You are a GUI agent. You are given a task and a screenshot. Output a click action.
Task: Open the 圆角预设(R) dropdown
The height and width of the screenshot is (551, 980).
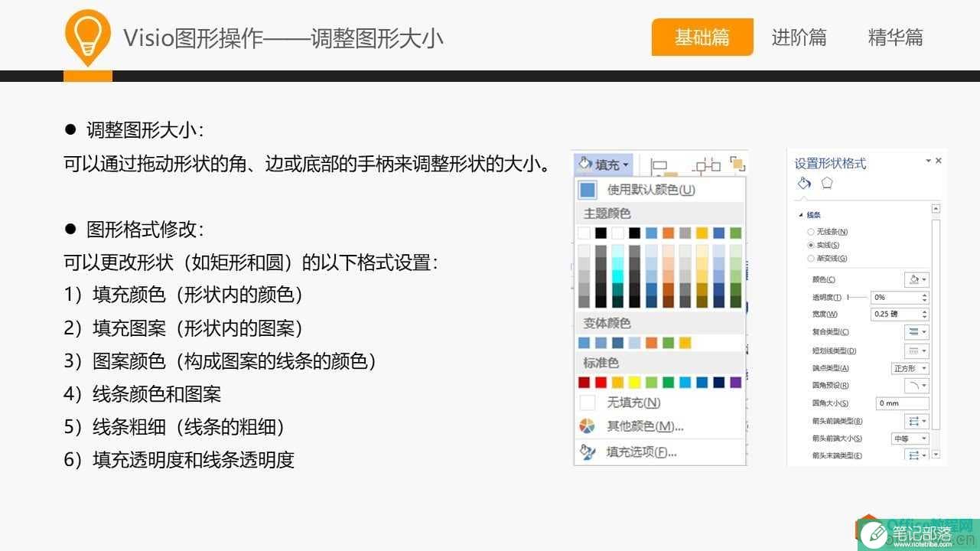tap(917, 386)
